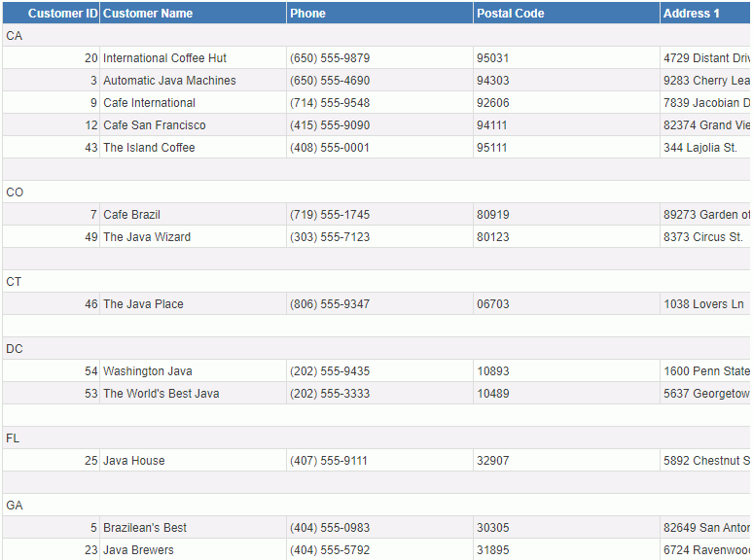Sort by the Customer Name column header

pyautogui.click(x=148, y=14)
